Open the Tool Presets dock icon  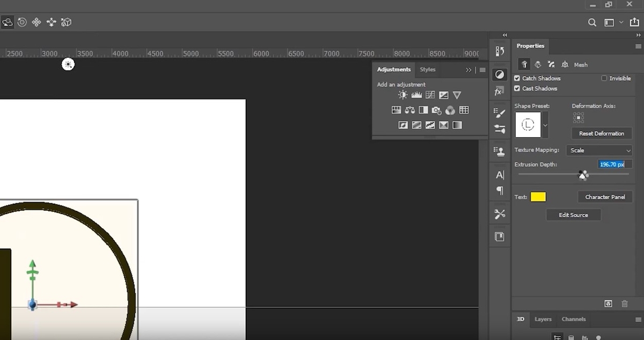tap(500, 215)
